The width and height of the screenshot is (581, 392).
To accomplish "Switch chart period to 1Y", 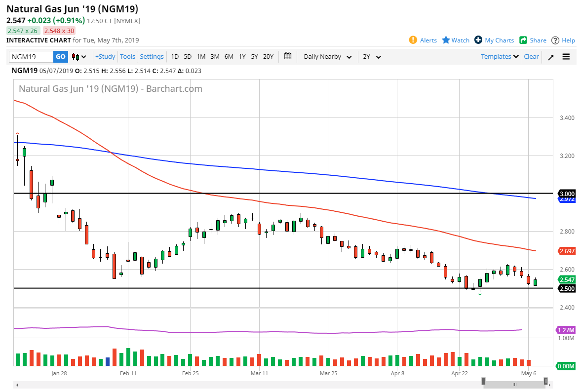I will click(x=242, y=56).
